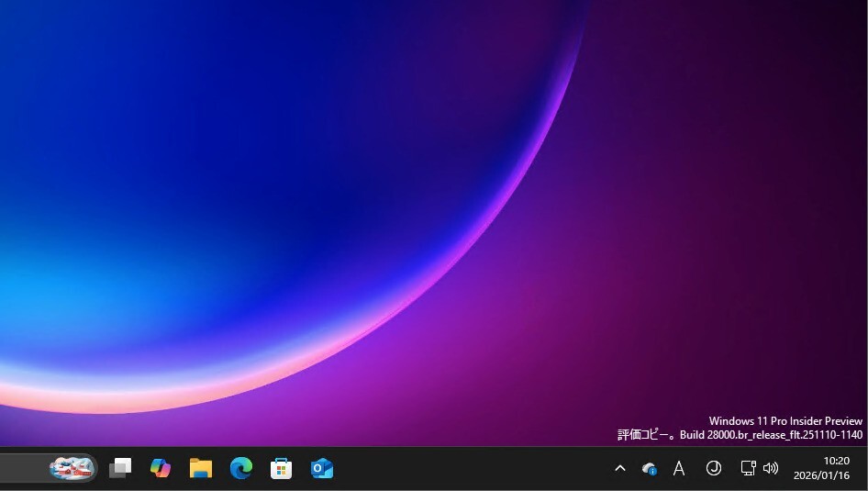Image resolution: width=868 pixels, height=491 pixels.
Task: Open Task View from the taskbar
Action: pos(120,468)
